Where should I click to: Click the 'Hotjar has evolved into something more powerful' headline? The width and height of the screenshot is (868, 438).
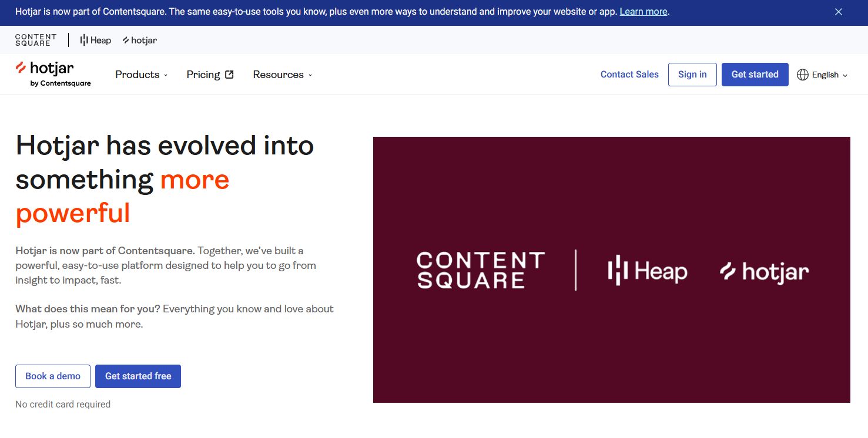pyautogui.click(x=165, y=179)
